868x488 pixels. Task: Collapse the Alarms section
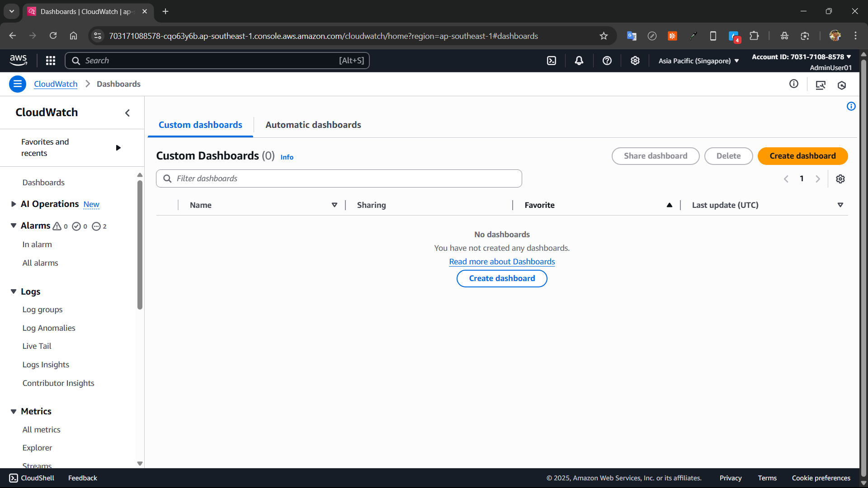14,225
